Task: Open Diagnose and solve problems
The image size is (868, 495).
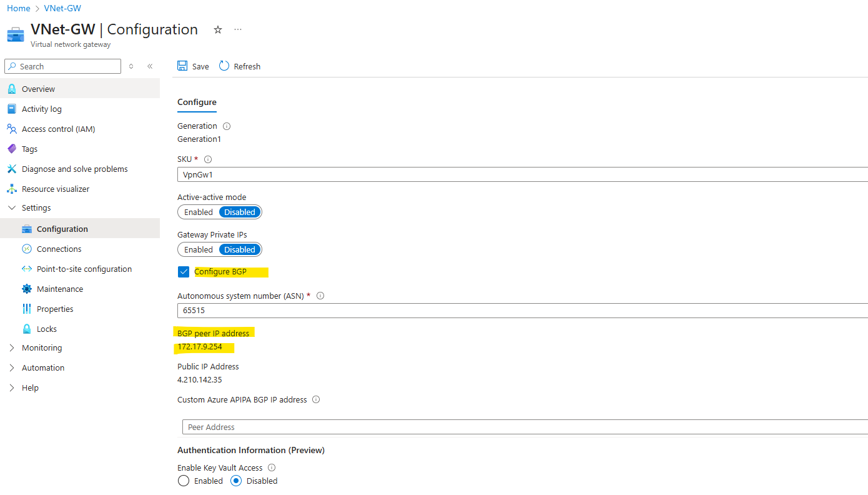Action: (x=80, y=169)
